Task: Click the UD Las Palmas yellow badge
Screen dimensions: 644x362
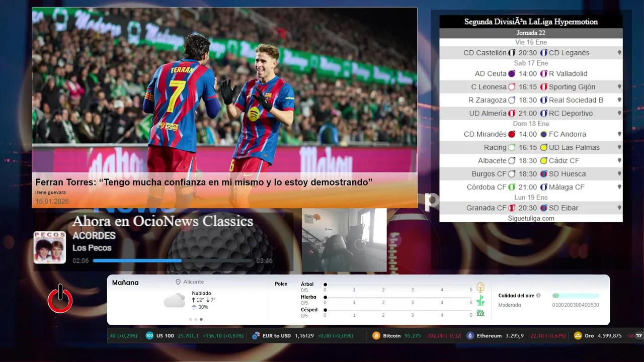Action: point(543,148)
